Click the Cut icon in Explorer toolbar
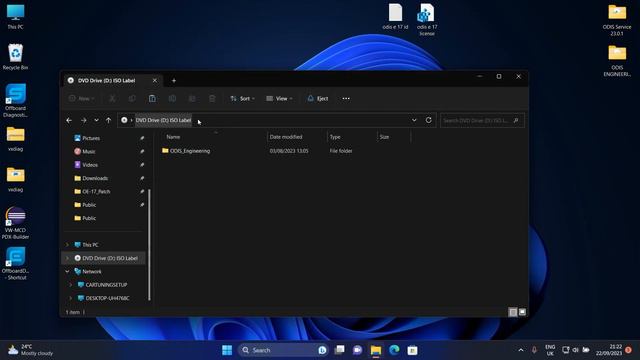640x360 pixels. pos(112,98)
